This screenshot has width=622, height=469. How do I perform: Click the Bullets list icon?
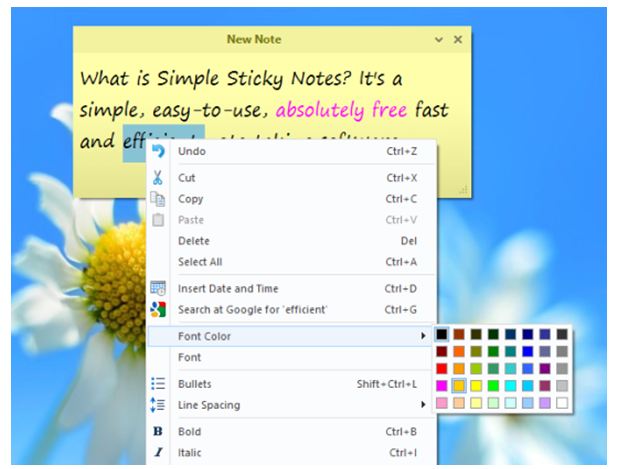point(158,384)
